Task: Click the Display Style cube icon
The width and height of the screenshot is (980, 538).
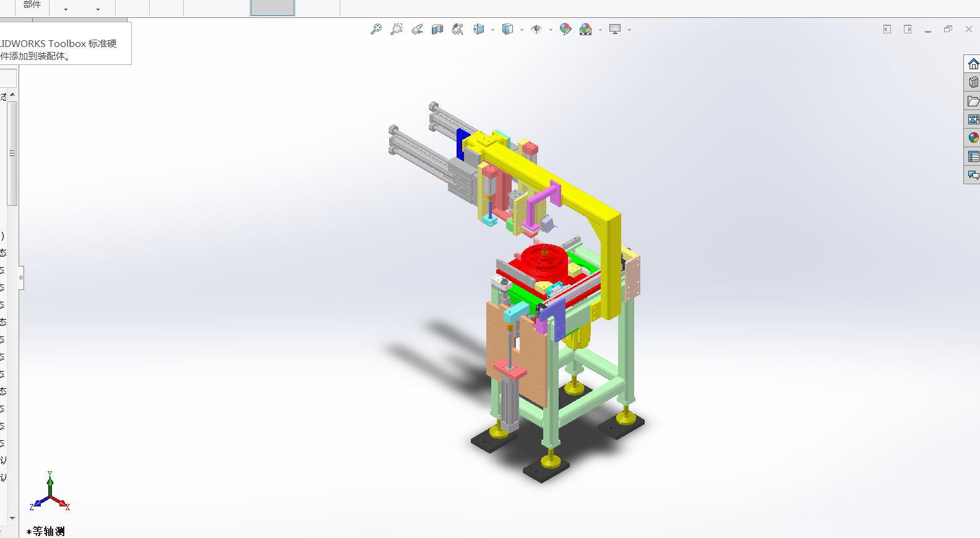Action: click(508, 29)
